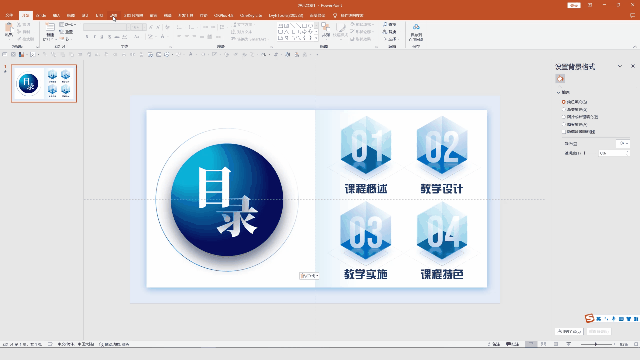640x360 pixels.
Task: Select the solid fill radio option
Action: 563,102
